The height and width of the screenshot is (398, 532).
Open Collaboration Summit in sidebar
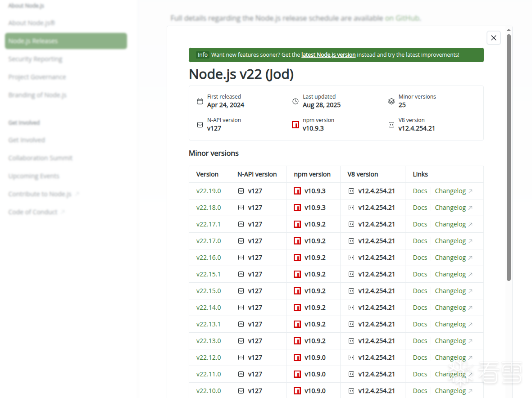(x=41, y=158)
